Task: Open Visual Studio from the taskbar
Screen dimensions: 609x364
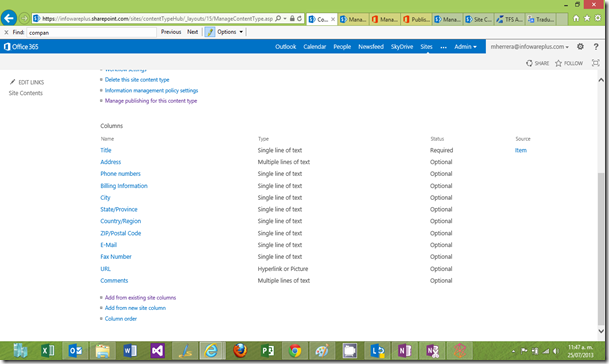Action: coord(157,351)
